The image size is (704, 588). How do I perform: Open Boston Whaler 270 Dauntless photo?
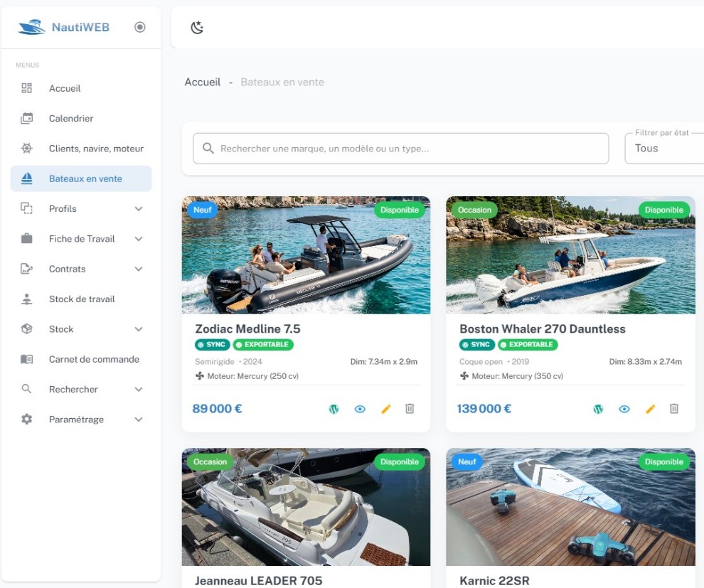[x=570, y=255]
